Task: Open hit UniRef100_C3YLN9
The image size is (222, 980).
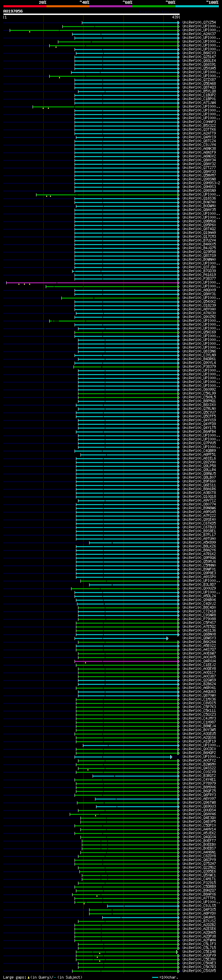Action: [x=199, y=355]
